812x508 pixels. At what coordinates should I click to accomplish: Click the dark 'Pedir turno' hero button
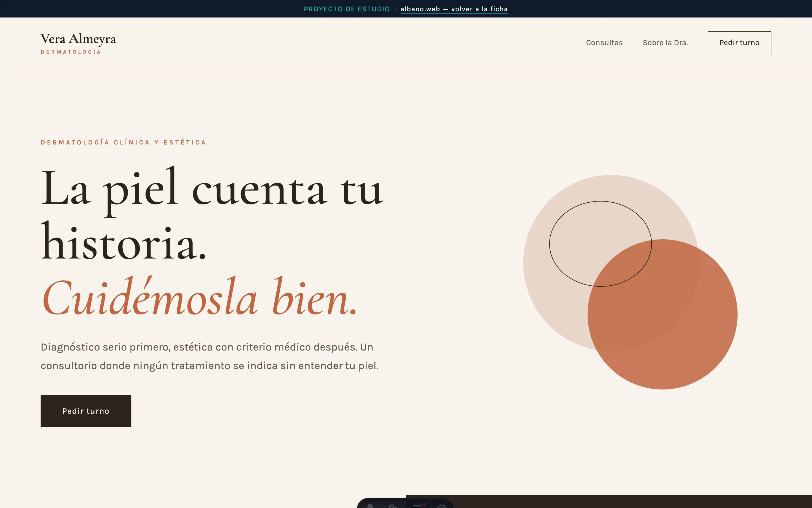(x=86, y=411)
